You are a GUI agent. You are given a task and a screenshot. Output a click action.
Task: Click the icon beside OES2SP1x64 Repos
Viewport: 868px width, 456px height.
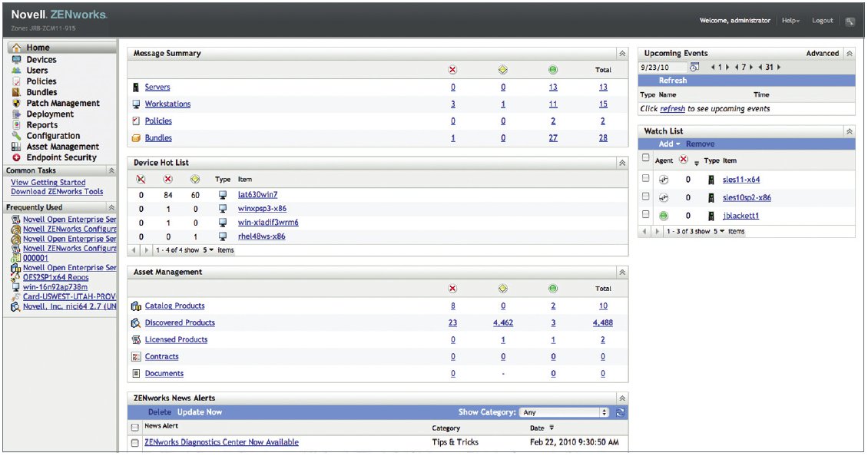tap(16, 277)
